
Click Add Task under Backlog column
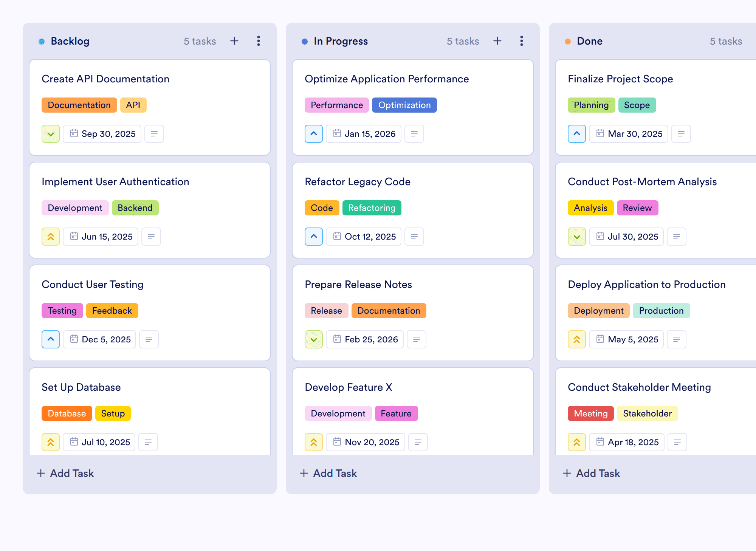pos(65,473)
